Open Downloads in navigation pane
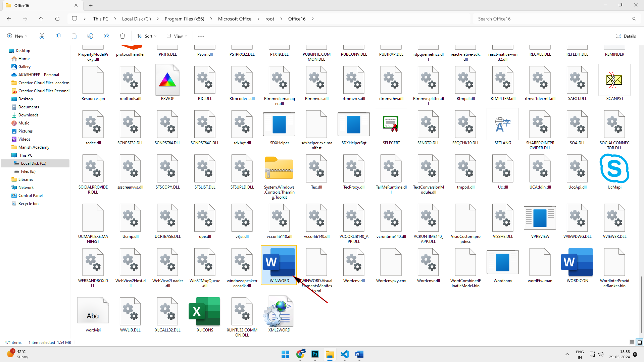Image resolution: width=644 pixels, height=362 pixels. point(28,115)
